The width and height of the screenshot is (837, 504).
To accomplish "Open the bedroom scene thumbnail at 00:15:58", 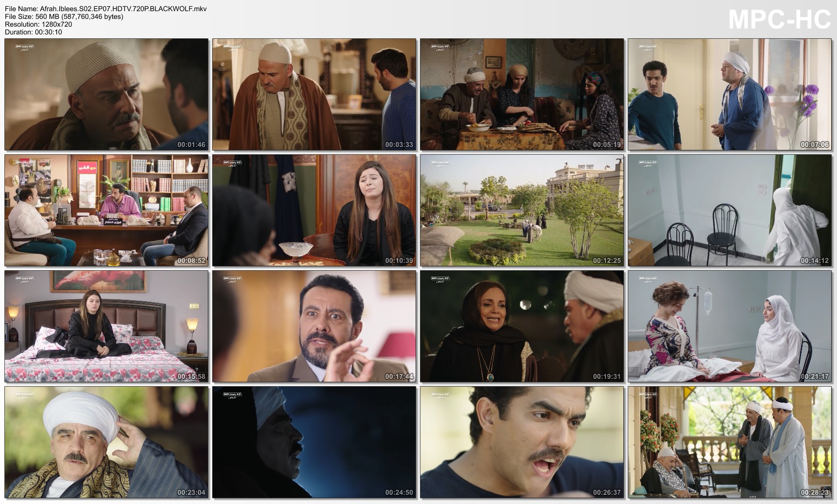I will click(106, 326).
